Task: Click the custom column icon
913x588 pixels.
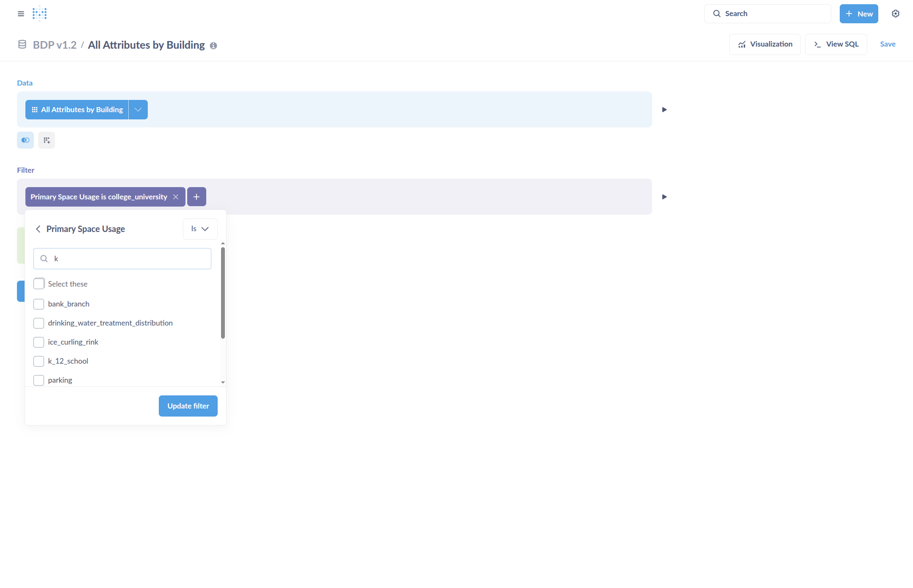Action: coord(47,140)
